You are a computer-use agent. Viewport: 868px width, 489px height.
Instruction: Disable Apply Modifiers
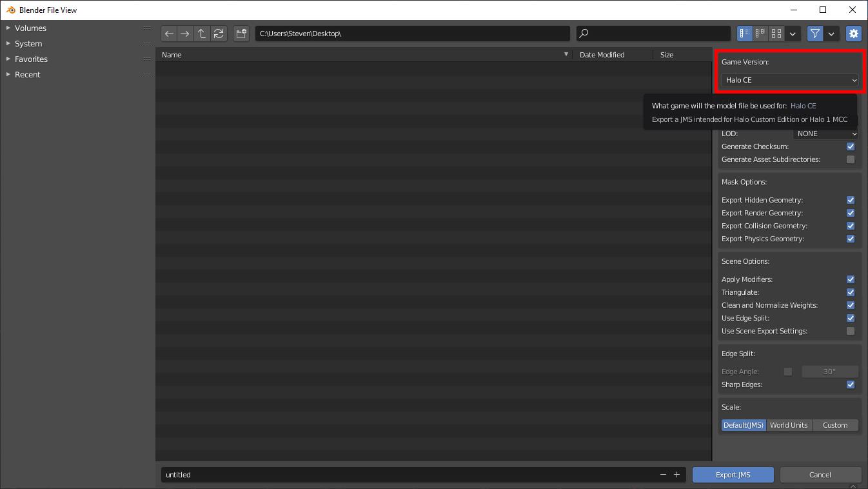point(851,279)
